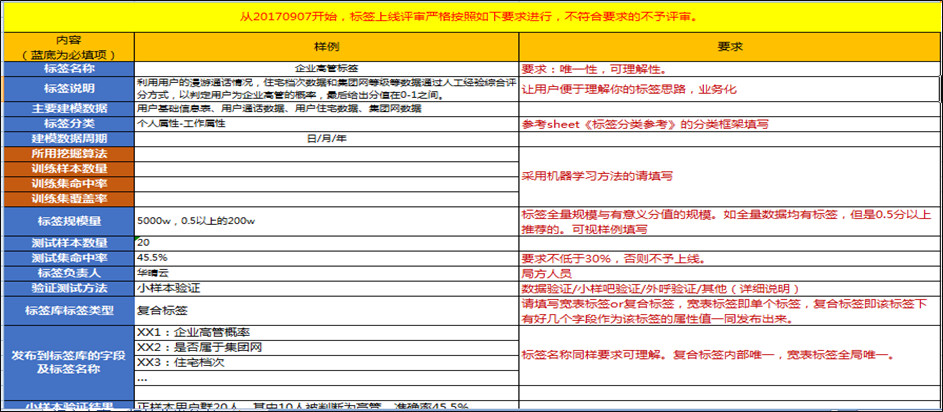Select the orange 训练集命中率 label

[69, 184]
